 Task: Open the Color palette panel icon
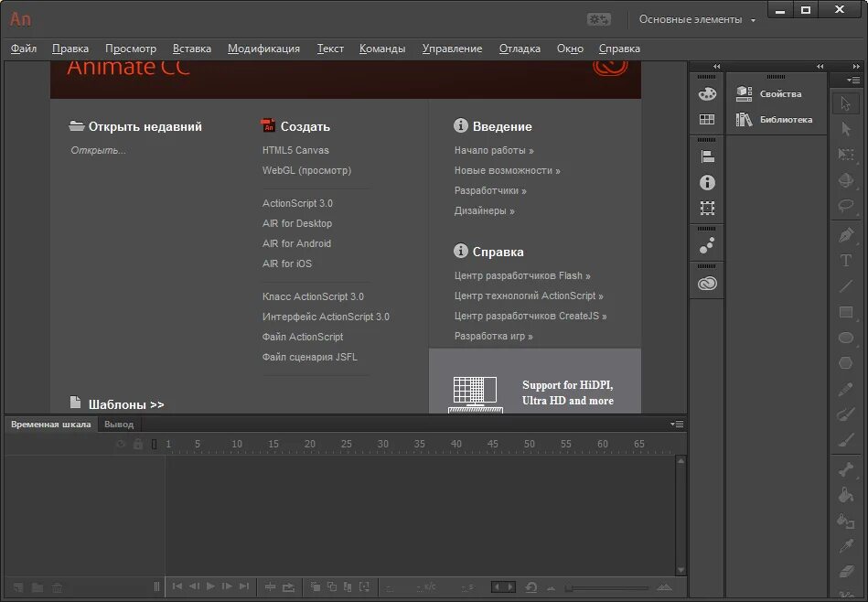(707, 93)
